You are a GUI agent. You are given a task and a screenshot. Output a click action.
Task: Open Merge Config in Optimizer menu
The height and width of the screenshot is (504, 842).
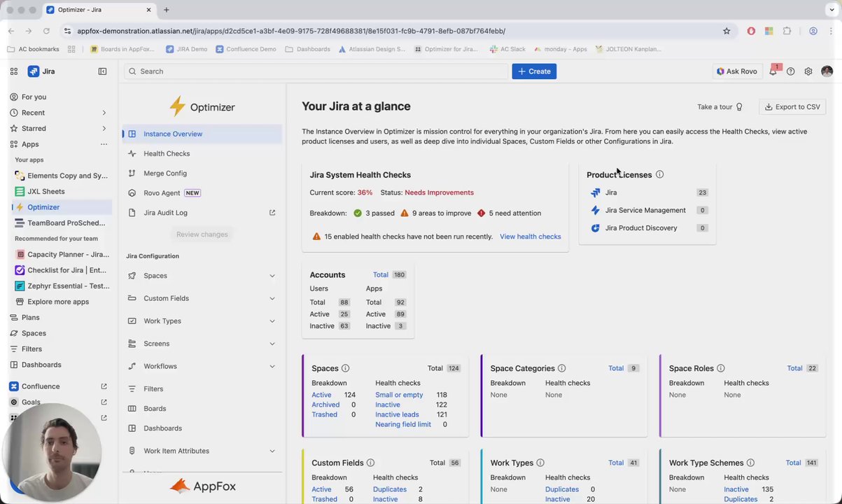pos(202,173)
